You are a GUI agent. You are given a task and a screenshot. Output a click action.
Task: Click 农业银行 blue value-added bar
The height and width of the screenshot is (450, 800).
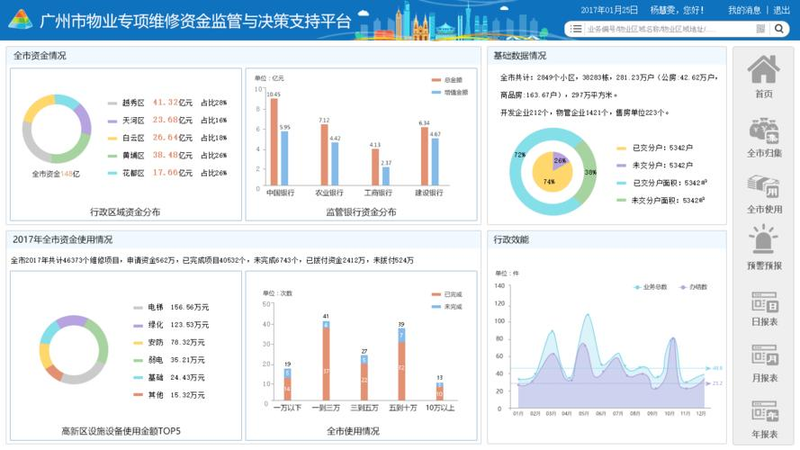335,164
